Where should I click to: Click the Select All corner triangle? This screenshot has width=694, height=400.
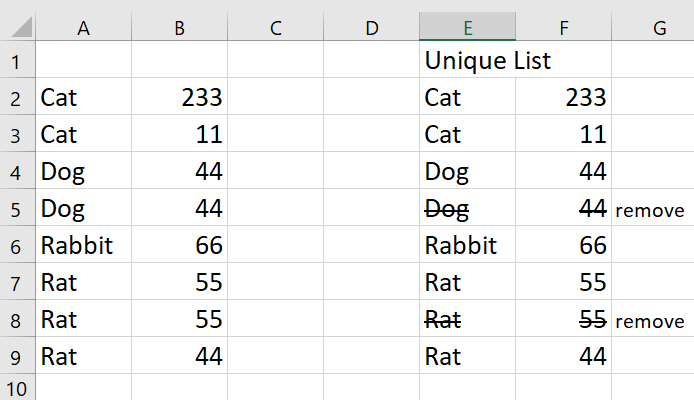pos(21,27)
